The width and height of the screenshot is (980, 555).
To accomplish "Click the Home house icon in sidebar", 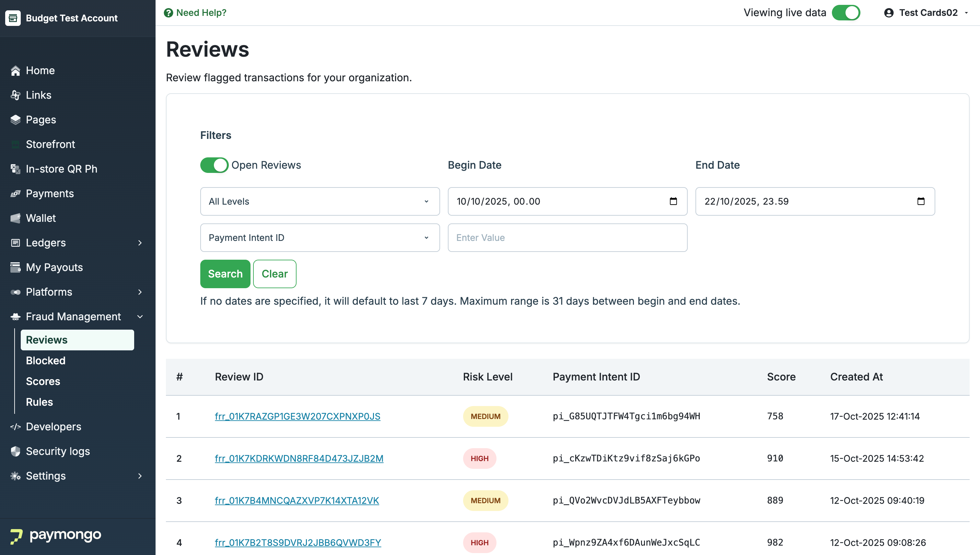I will click(15, 71).
